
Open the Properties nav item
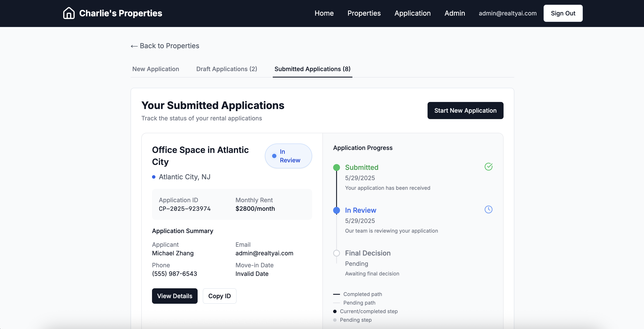[x=364, y=13]
